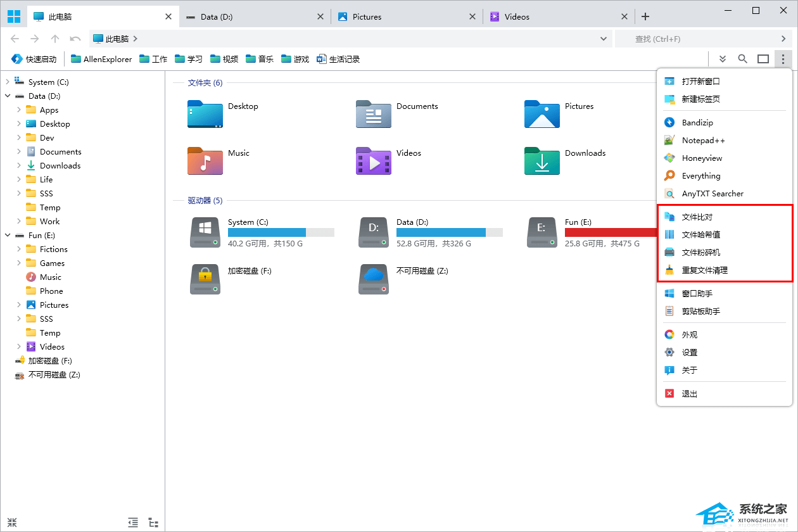Click the 查找 search input field
Viewport: 798px width, 532px height.
tap(697, 39)
